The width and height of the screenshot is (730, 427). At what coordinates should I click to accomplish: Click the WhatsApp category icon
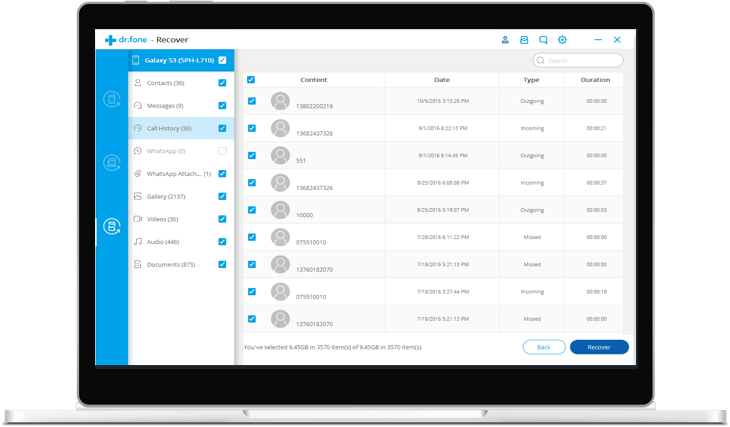point(138,151)
